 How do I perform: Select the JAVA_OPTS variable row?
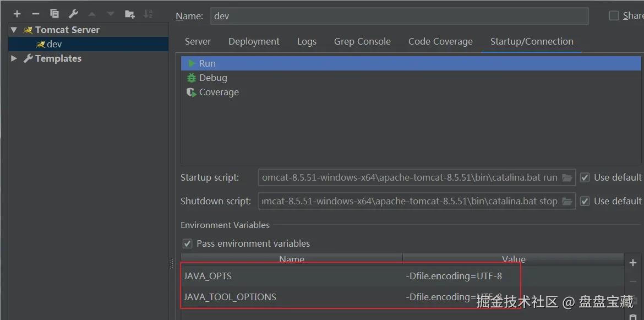tap(292, 276)
